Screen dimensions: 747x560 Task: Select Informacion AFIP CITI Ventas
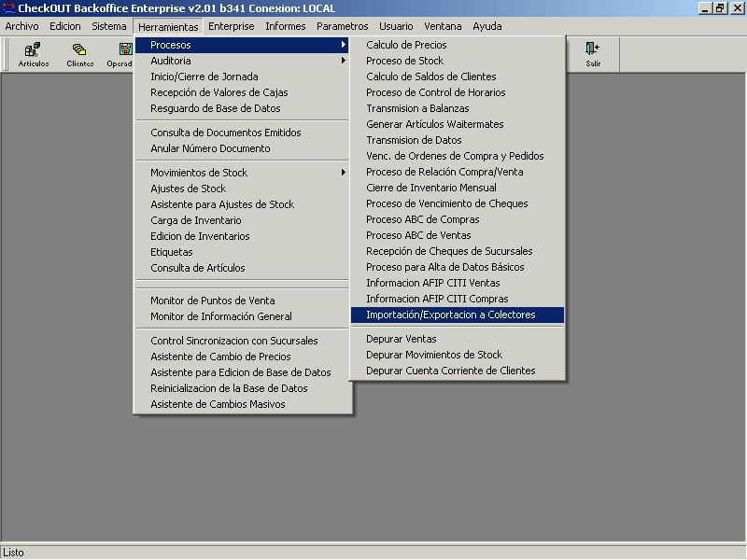[458, 283]
